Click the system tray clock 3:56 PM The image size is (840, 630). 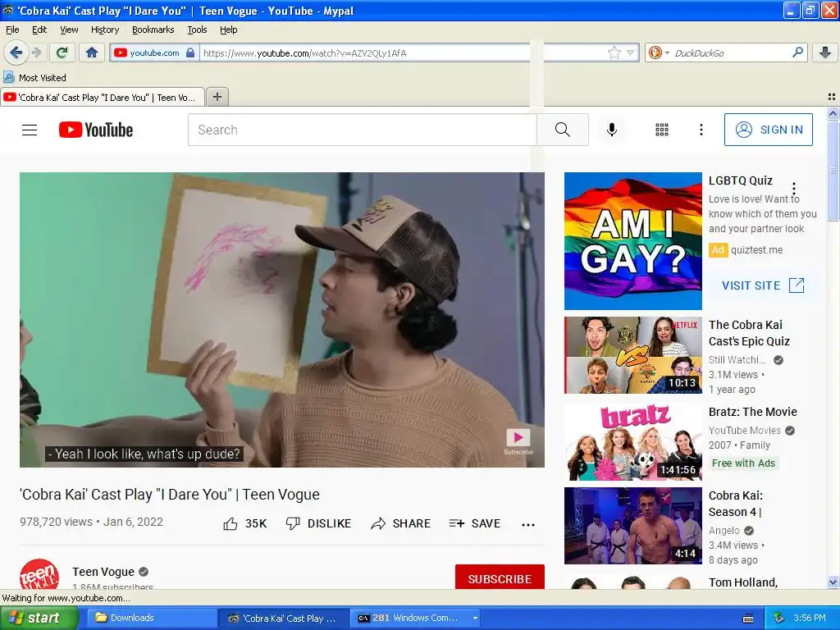(x=810, y=618)
